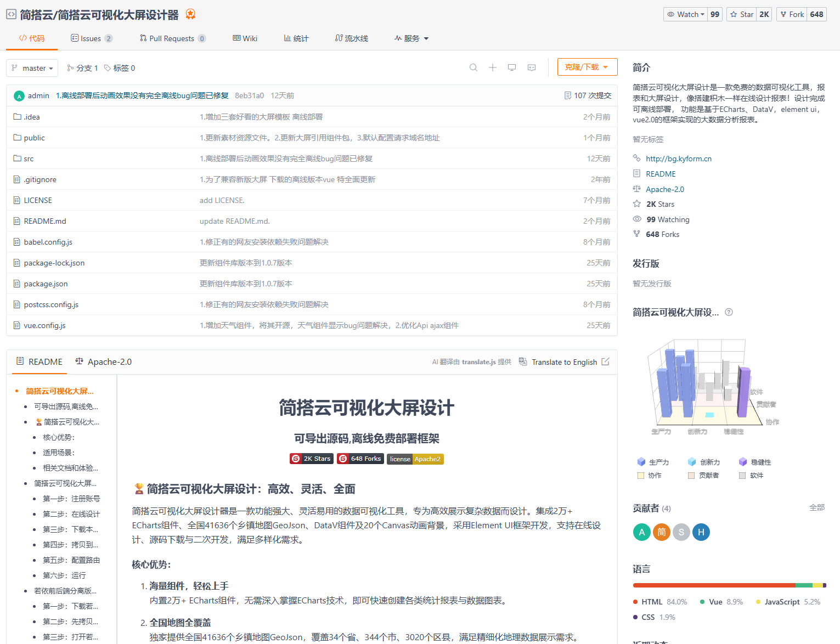The height and width of the screenshot is (644, 840).
Task: Click the language proportion bar
Action: 729,585
